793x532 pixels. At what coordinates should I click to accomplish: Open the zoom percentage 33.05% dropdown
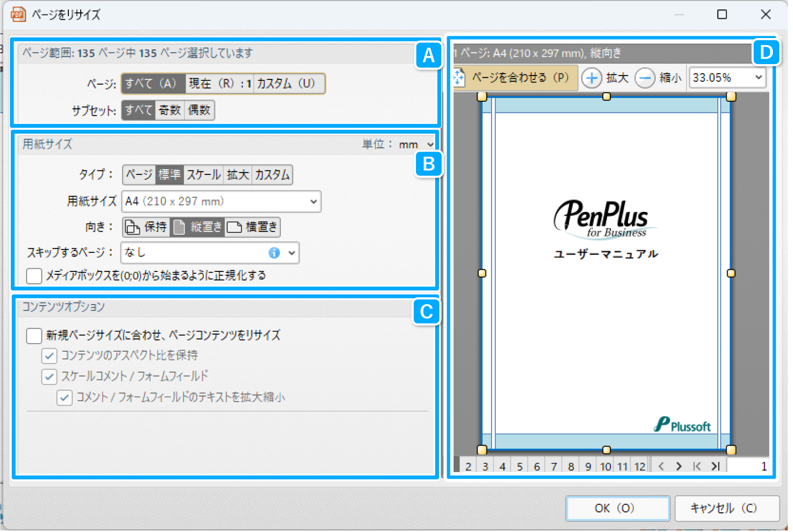(x=758, y=78)
